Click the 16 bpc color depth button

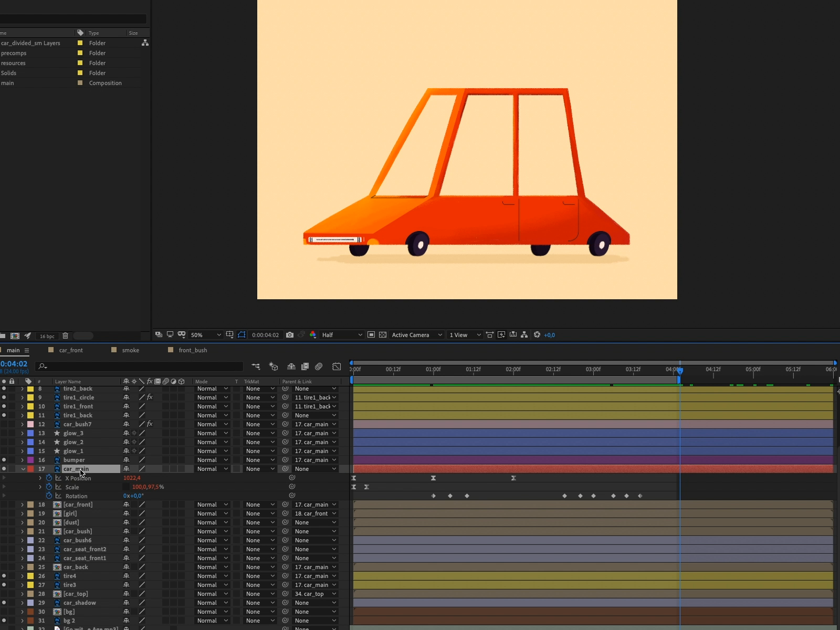pos(47,336)
